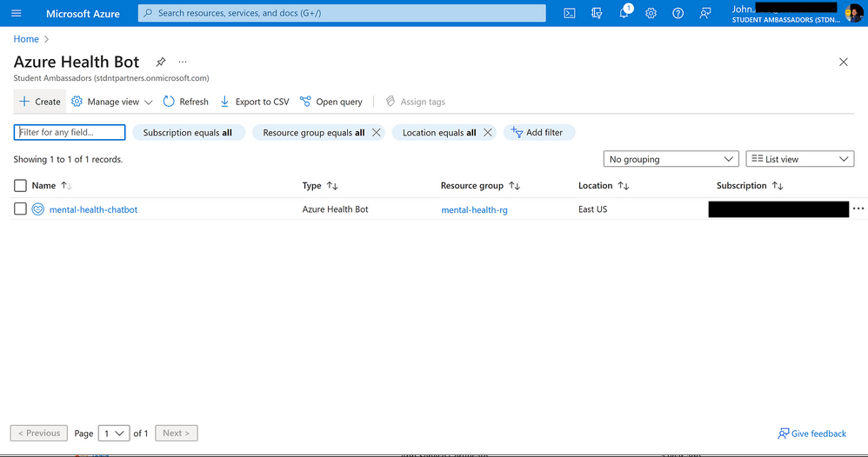Close the Azure Health Bot blade
The width and height of the screenshot is (868, 457).
pos(843,62)
